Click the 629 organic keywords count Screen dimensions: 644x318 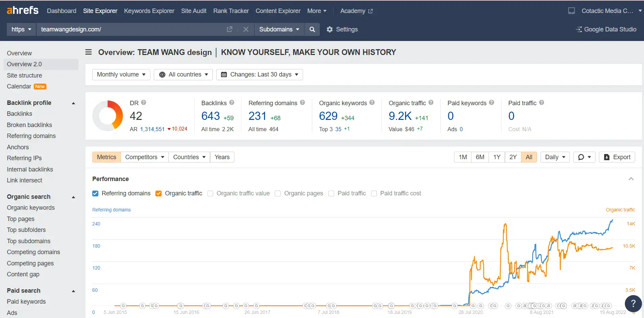click(328, 116)
